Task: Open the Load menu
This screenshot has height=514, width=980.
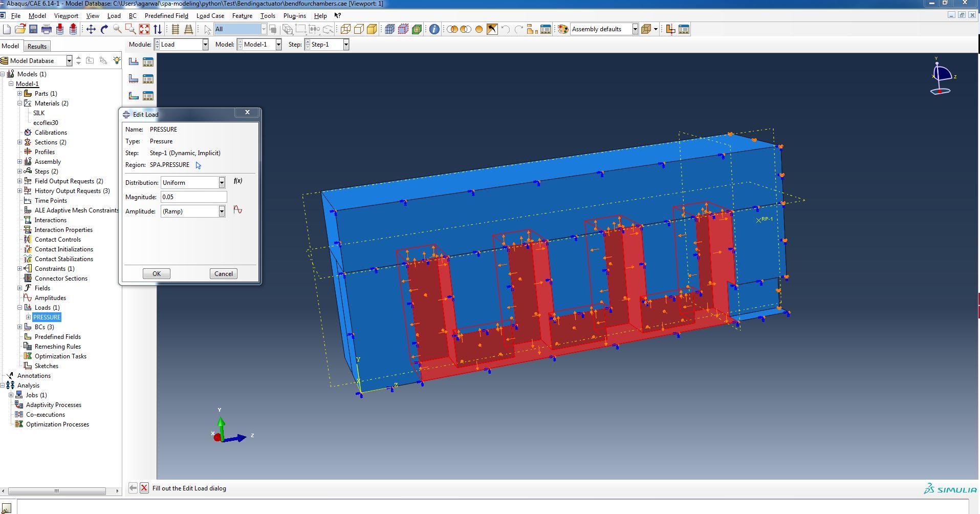Action: (114, 16)
